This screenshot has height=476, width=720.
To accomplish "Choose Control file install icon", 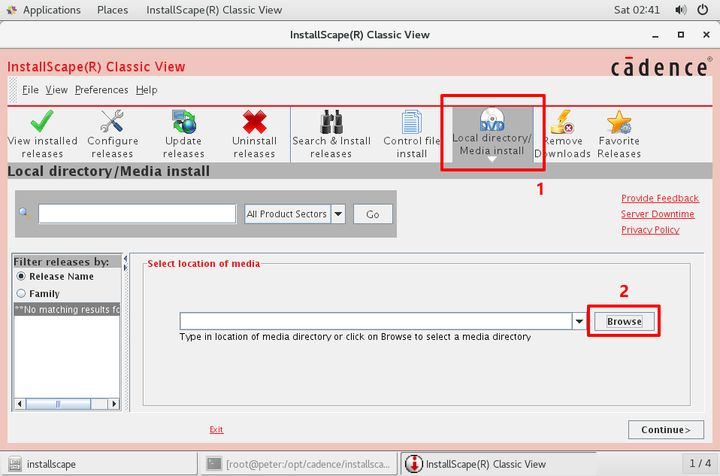I will tap(411, 123).
